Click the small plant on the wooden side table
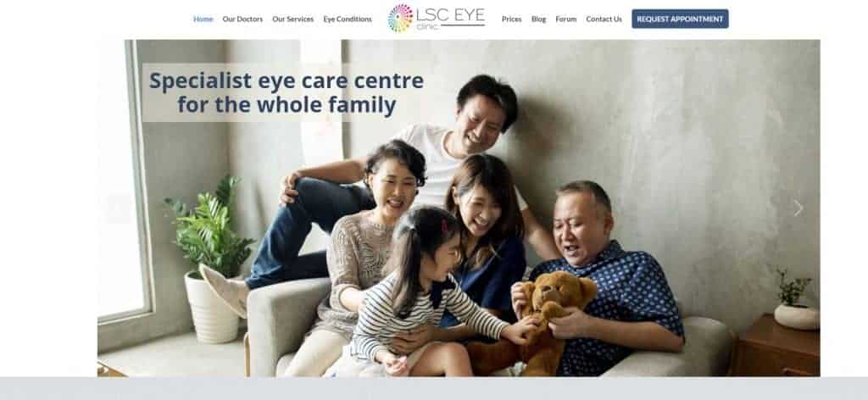Screen dimensions: 868x400 pyautogui.click(x=796, y=300)
